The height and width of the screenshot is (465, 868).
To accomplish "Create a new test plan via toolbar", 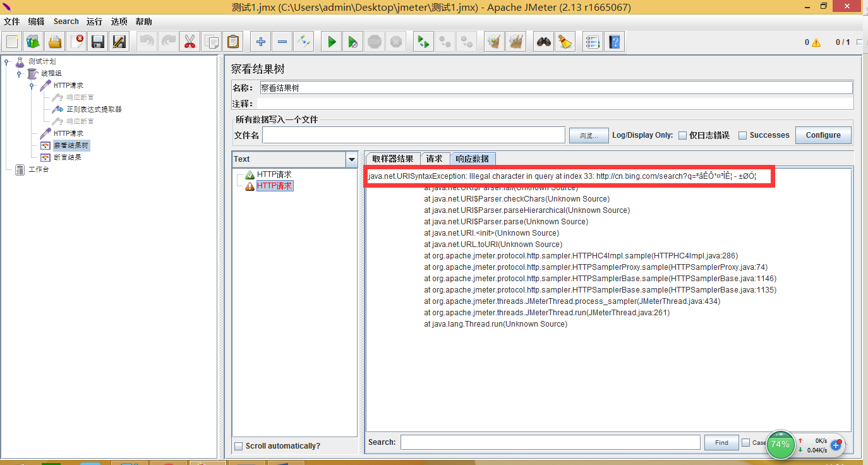I will click(12, 42).
